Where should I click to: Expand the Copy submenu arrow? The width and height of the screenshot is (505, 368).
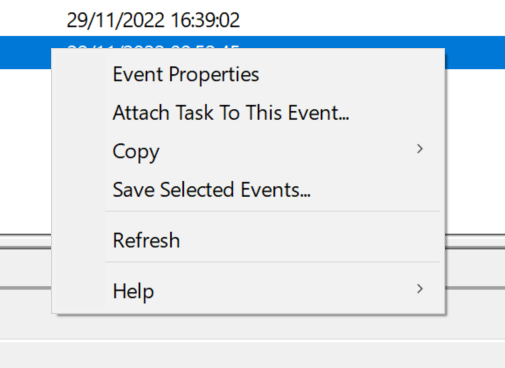420,149
